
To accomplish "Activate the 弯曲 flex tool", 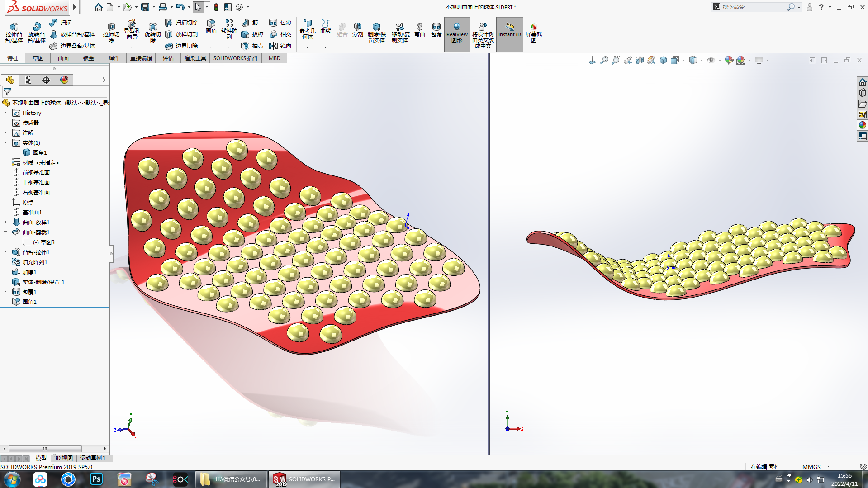I will 420,30.
